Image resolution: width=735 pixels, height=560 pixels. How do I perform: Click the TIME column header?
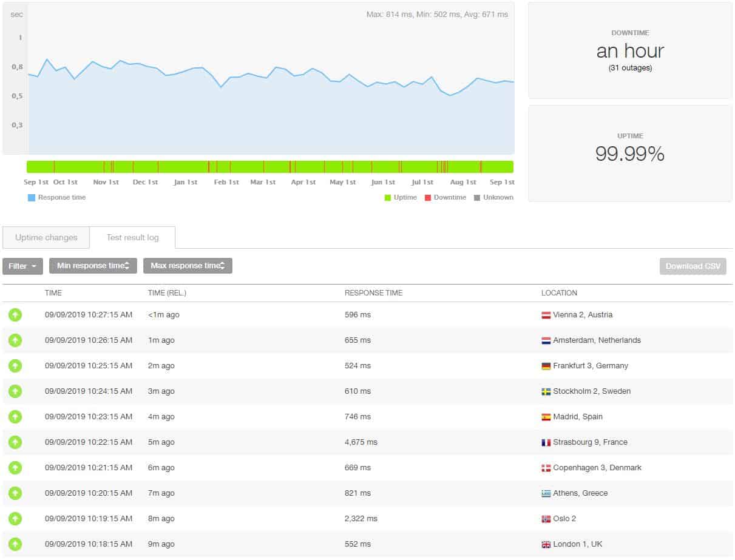click(53, 293)
